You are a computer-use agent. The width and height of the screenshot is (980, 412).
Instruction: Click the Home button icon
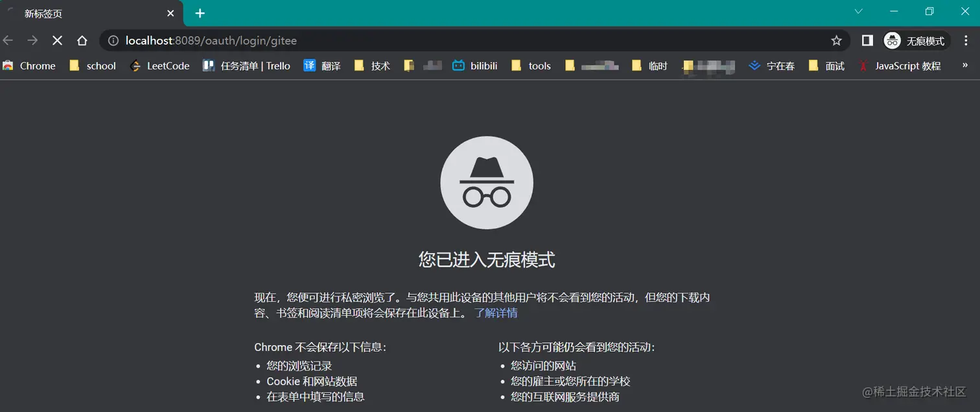point(82,40)
